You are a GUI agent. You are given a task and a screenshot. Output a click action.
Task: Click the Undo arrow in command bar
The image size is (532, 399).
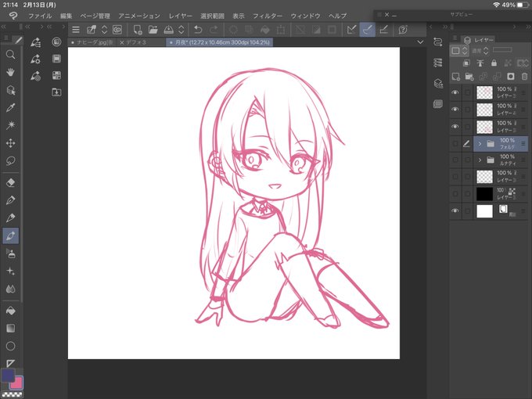pyautogui.click(x=198, y=30)
